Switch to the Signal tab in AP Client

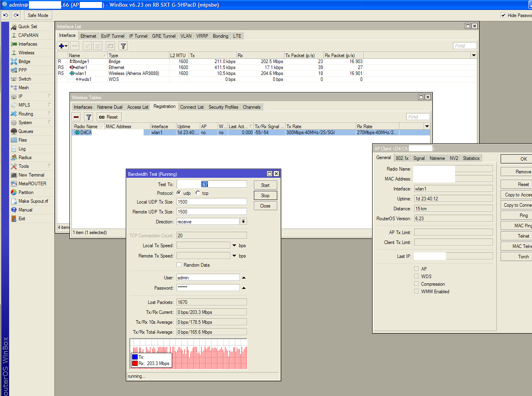(419, 158)
